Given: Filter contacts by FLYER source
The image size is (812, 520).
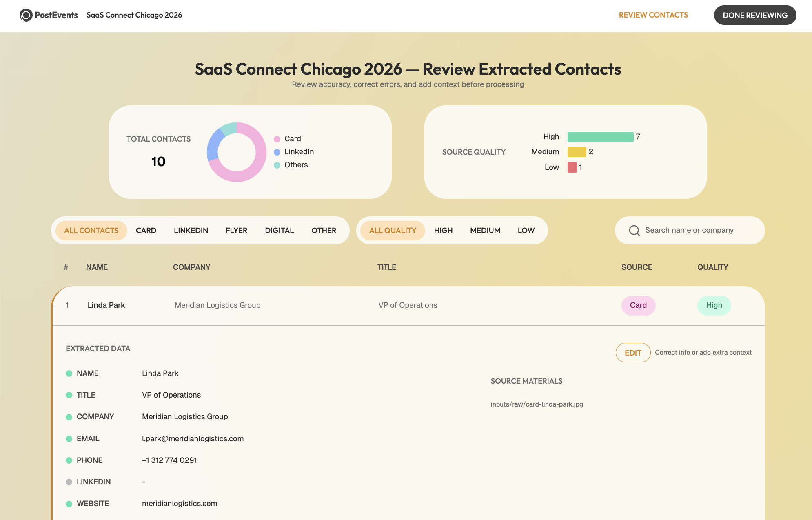Looking at the screenshot, I should click(x=236, y=231).
